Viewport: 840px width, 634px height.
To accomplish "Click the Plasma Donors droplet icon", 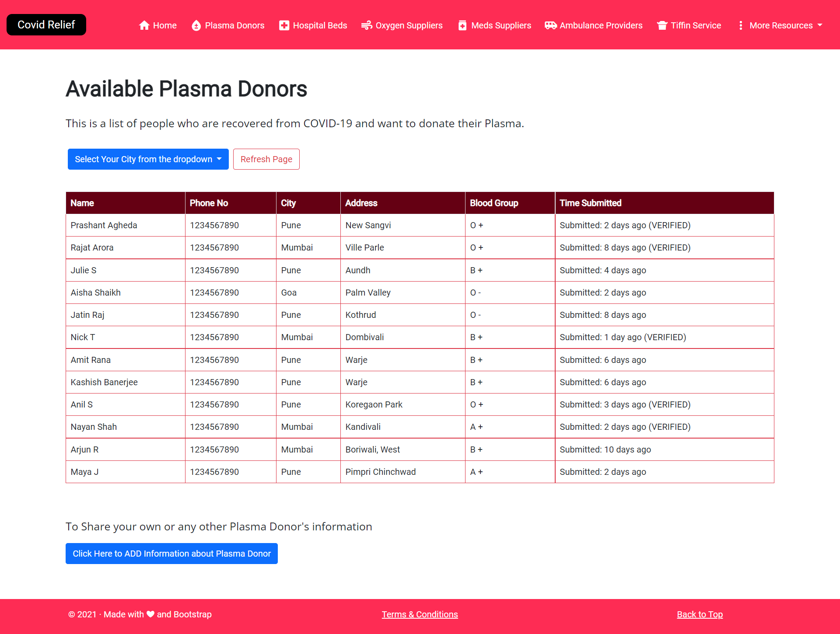I will [x=196, y=25].
